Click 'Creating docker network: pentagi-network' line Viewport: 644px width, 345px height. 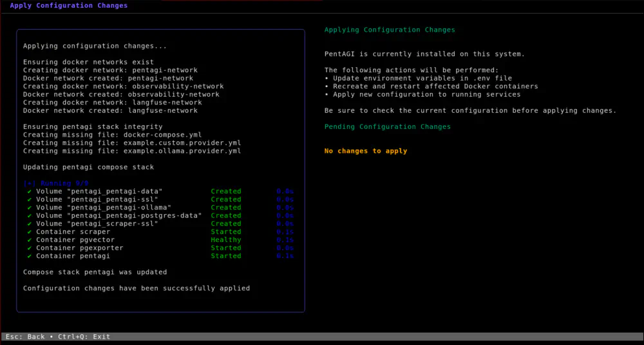coord(110,70)
